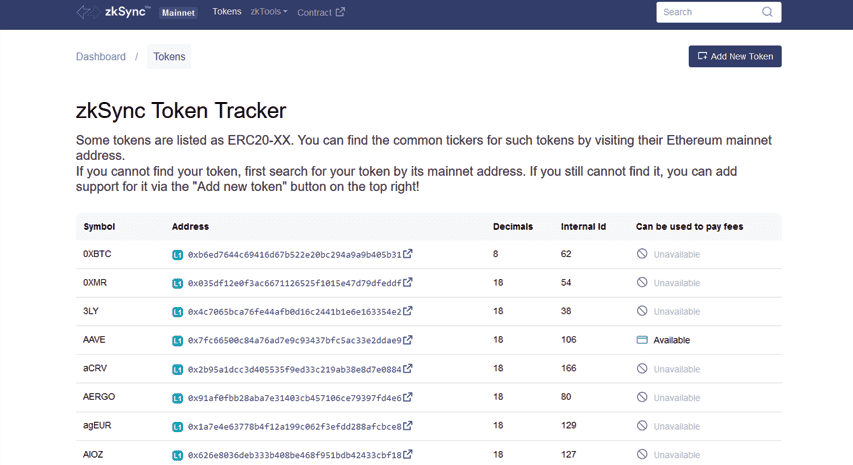The width and height of the screenshot is (853, 465).
Task: Click the unavailable icon in 0XBTC row
Action: [642, 253]
